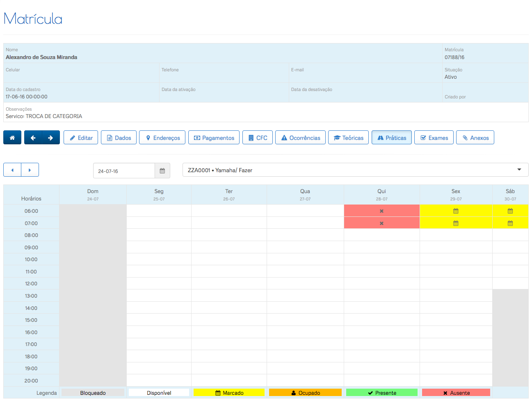
Task: Switch to the Teóricas tab
Action: (x=348, y=138)
